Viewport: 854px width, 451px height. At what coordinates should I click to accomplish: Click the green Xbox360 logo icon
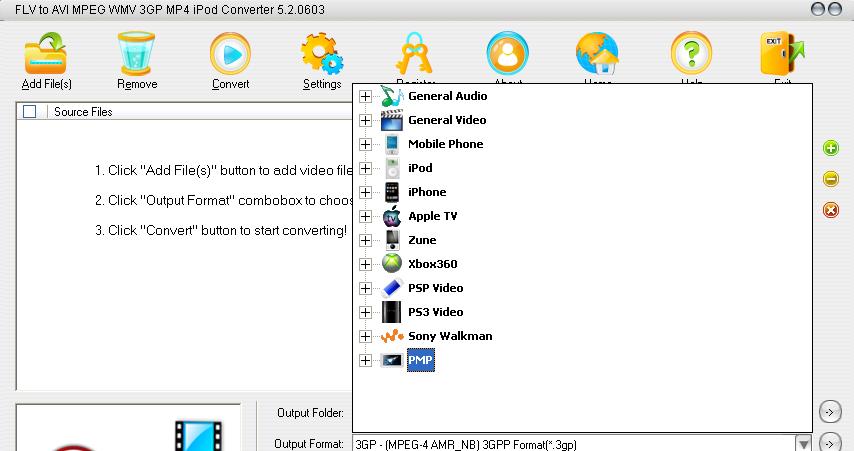392,264
